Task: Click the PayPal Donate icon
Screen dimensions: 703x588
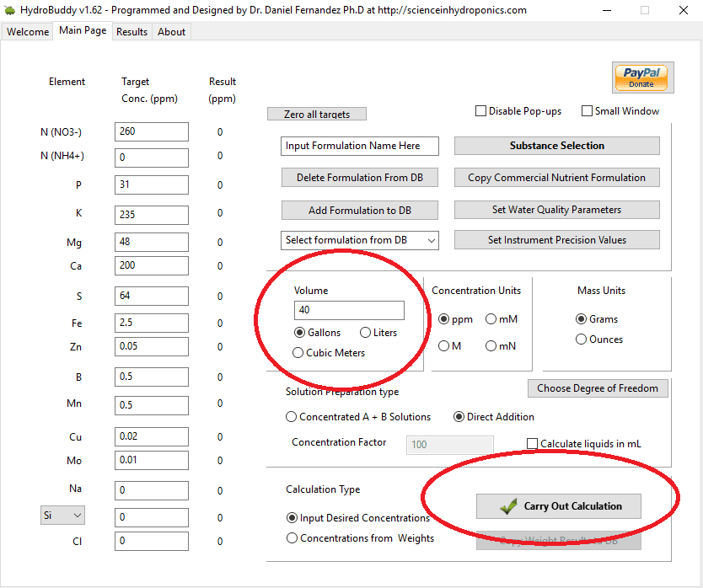Action: (x=642, y=78)
